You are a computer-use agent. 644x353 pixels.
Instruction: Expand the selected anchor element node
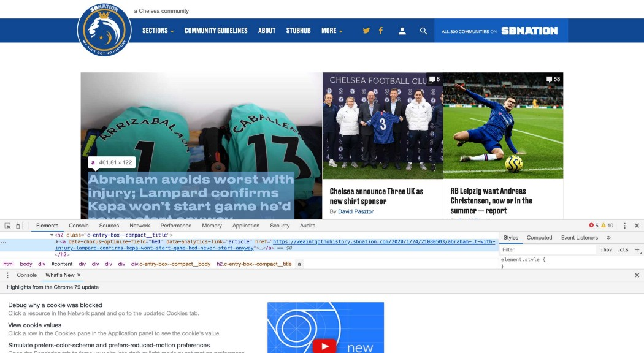(x=58, y=242)
